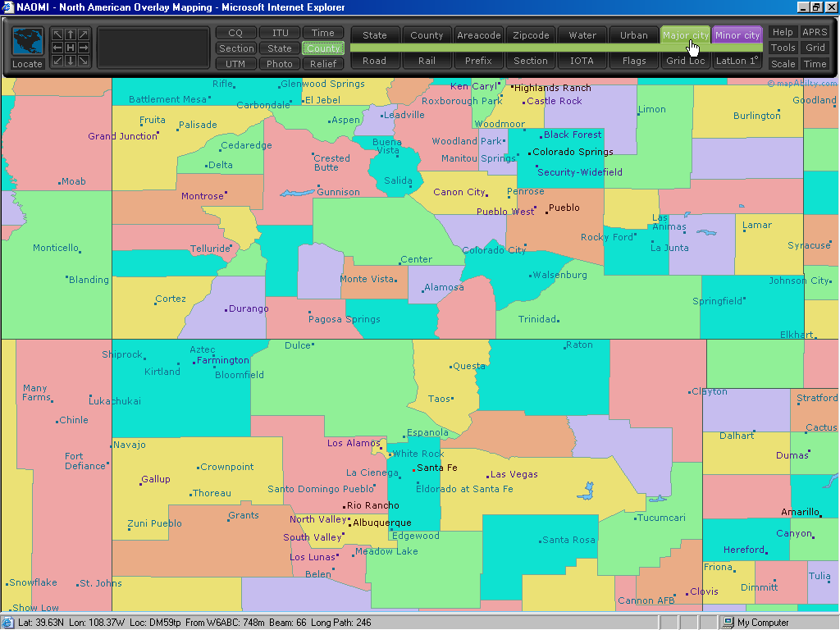Pan map north with the up arrow
Image resolution: width=840 pixels, height=630 pixels.
coord(71,34)
